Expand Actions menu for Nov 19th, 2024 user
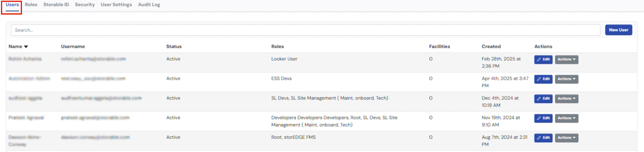Viewport: 644px width, 152px height. (567, 118)
